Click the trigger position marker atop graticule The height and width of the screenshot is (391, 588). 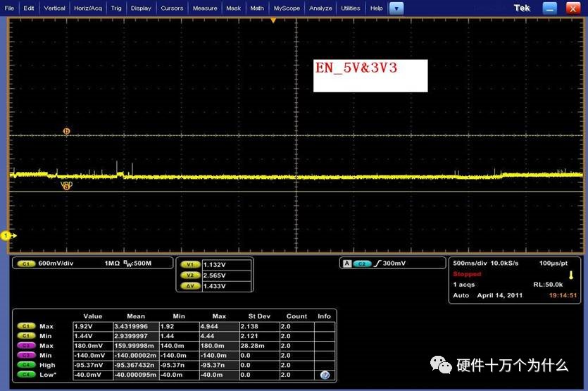click(x=273, y=20)
